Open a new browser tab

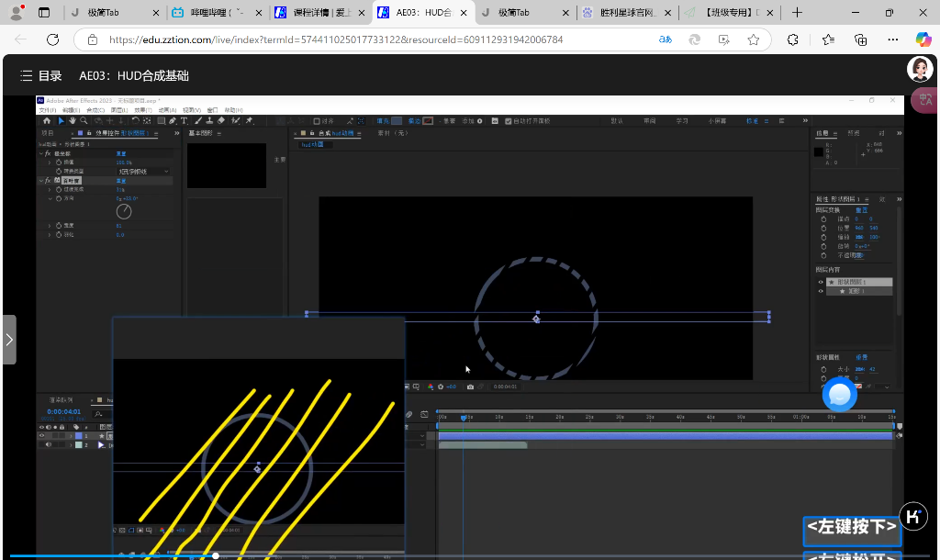coord(797,13)
